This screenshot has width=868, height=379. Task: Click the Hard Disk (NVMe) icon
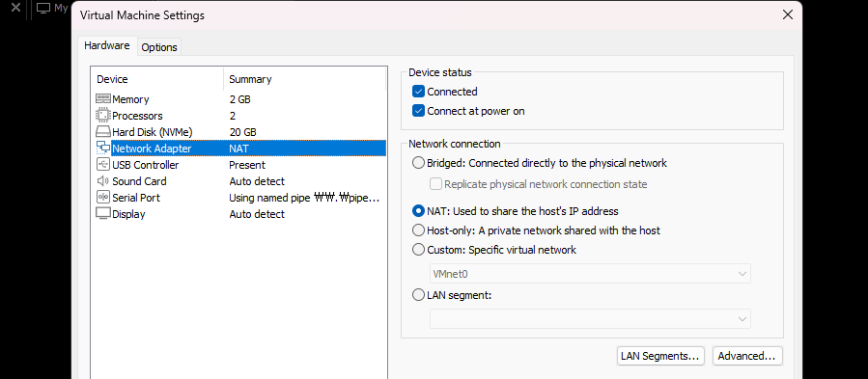(x=103, y=132)
